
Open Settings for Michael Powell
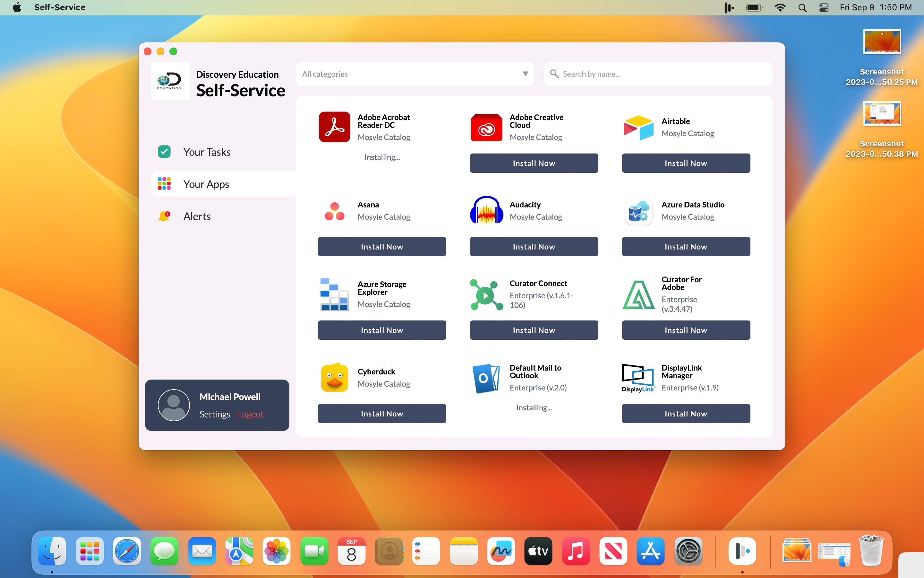[x=215, y=414]
